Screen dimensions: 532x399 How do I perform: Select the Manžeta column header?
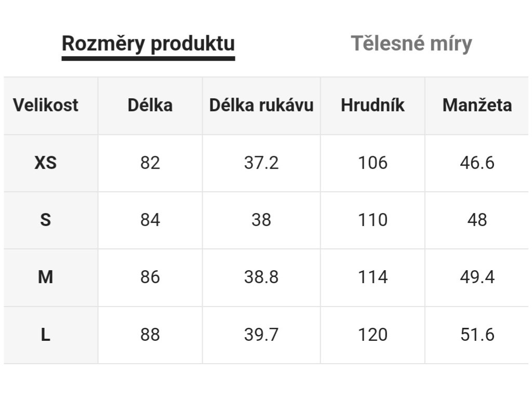click(477, 105)
